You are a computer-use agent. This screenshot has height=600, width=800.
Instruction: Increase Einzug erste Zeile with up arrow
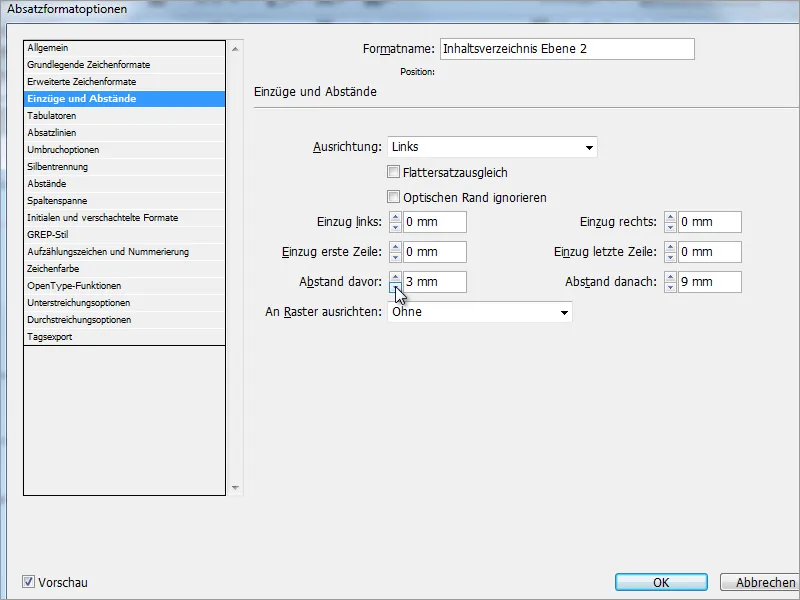pos(395,247)
